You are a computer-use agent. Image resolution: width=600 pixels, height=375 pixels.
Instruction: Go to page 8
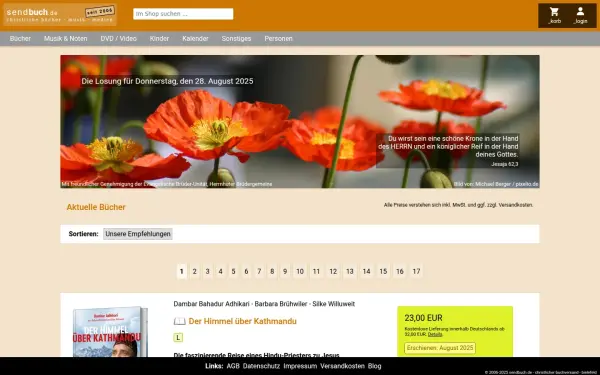pyautogui.click(x=272, y=271)
